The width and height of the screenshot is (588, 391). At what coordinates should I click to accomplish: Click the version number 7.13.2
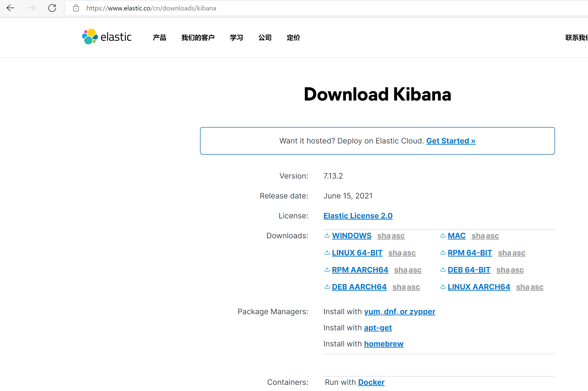[333, 176]
